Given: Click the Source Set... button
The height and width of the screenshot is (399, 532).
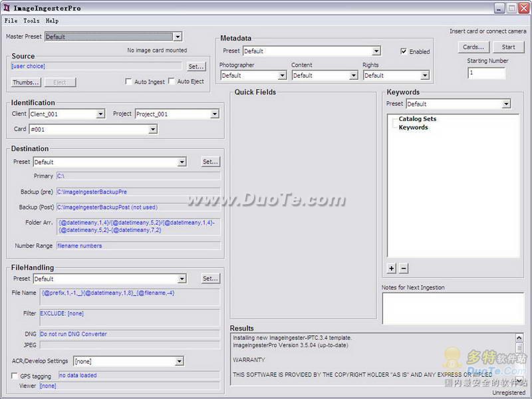Looking at the screenshot, I should tap(196, 66).
